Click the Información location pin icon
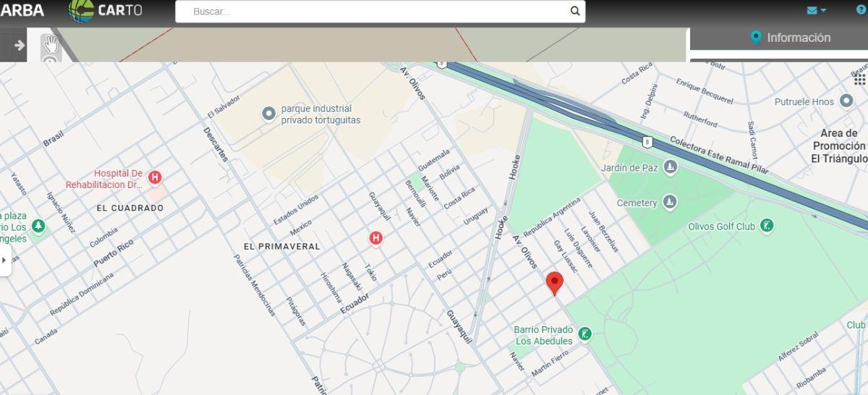This screenshot has width=868, height=395. (x=757, y=38)
